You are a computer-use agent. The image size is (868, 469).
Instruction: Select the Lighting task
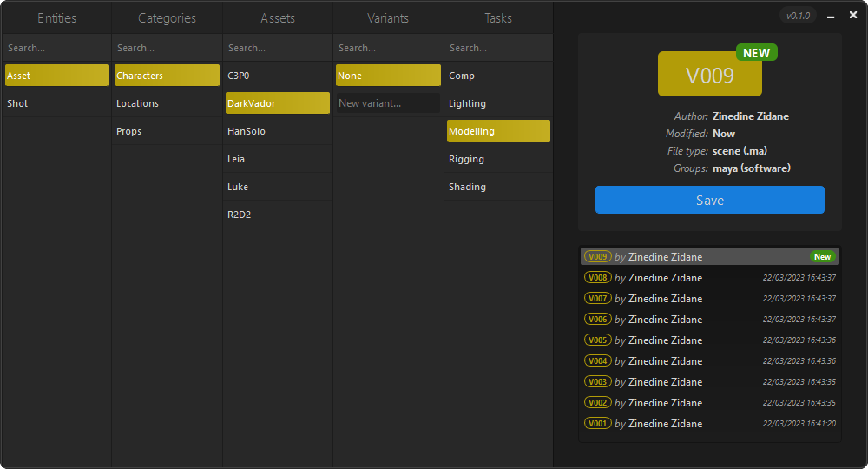(x=498, y=103)
